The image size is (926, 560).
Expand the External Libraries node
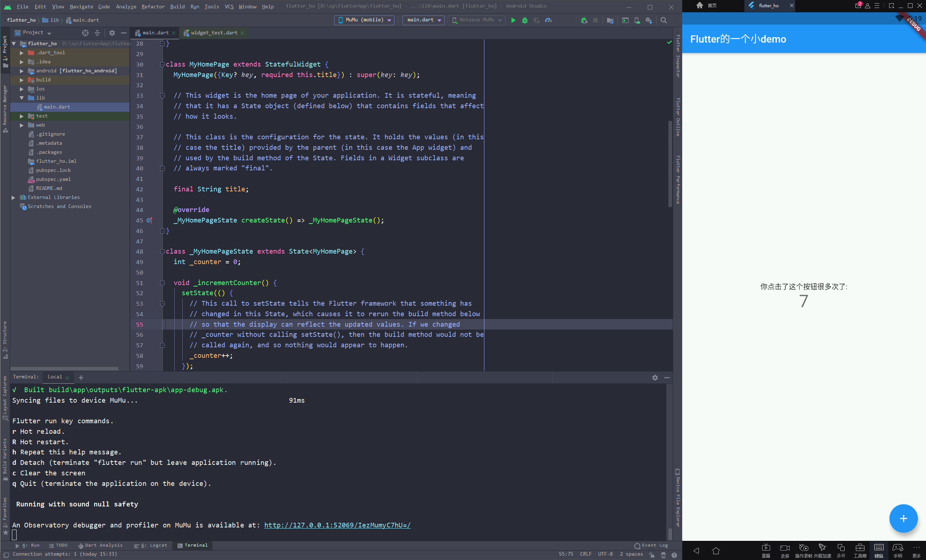tap(13, 197)
